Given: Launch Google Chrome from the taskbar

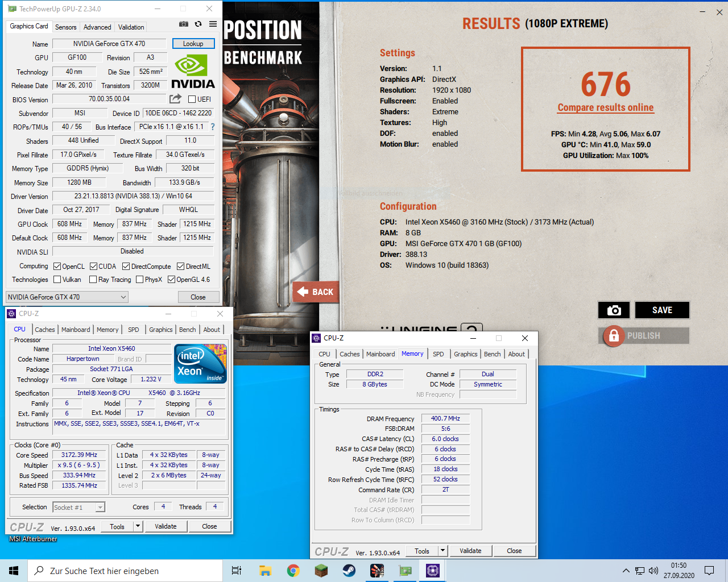Looking at the screenshot, I should (293, 571).
